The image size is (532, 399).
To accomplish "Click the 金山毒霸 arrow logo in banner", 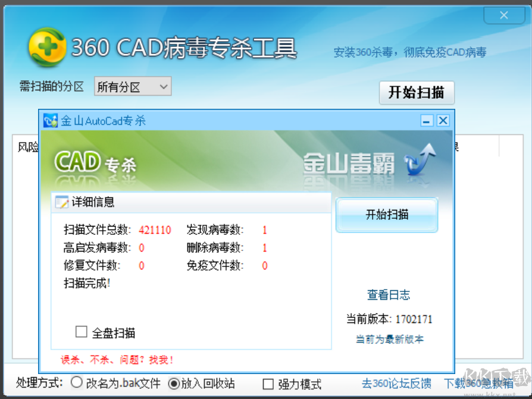I will tap(421, 165).
